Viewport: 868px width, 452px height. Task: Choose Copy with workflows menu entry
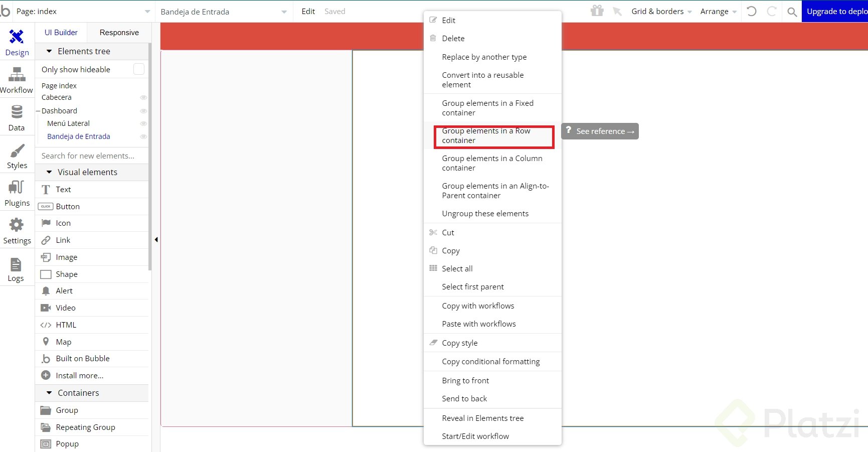(x=492, y=306)
